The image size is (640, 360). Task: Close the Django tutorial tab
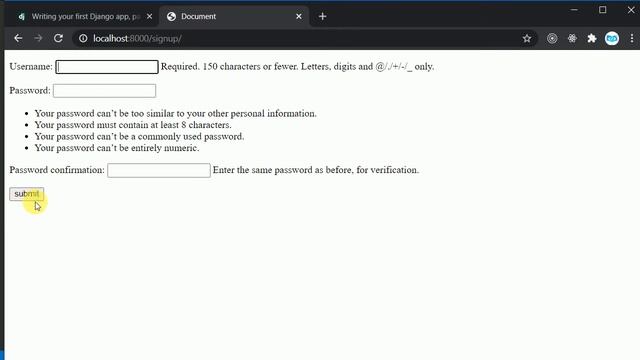click(x=149, y=16)
